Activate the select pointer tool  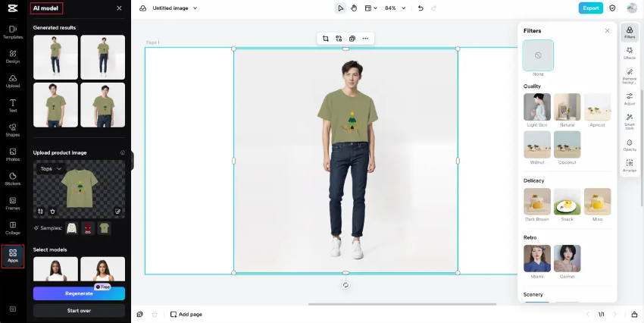pyautogui.click(x=340, y=8)
